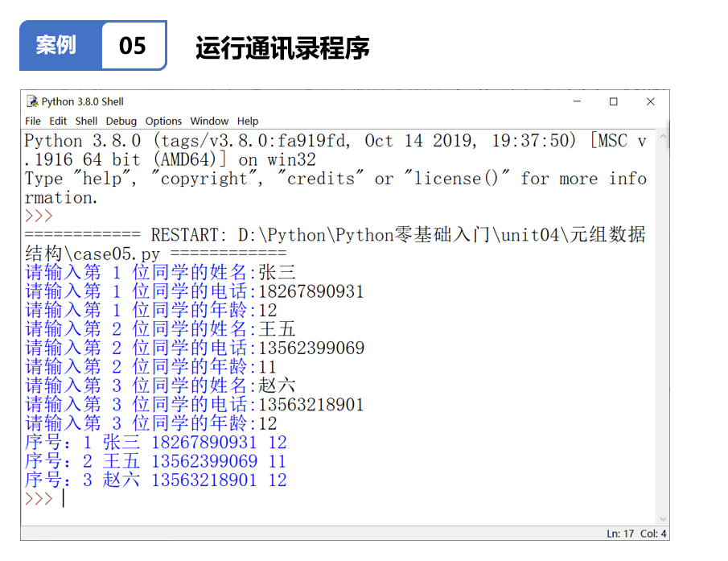Click the '案例' blue label

(56, 45)
